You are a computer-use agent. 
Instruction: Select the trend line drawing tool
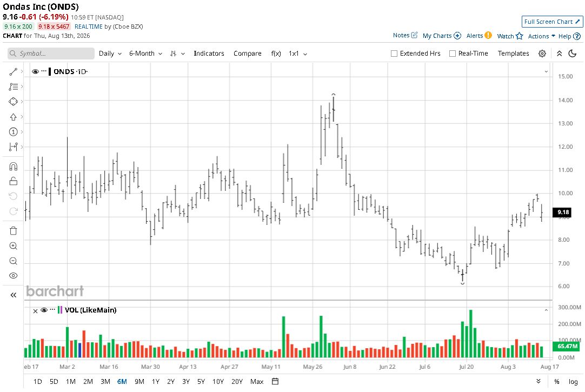[13, 71]
